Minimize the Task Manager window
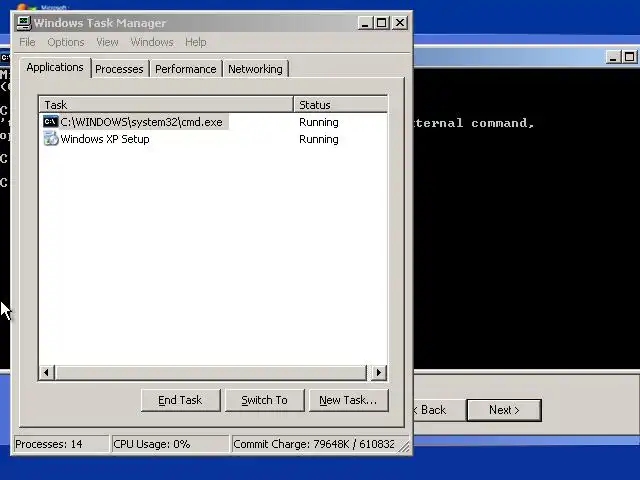 [365, 23]
